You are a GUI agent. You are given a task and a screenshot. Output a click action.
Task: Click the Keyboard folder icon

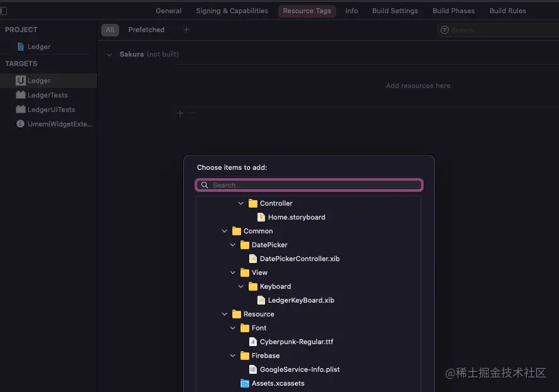253,286
